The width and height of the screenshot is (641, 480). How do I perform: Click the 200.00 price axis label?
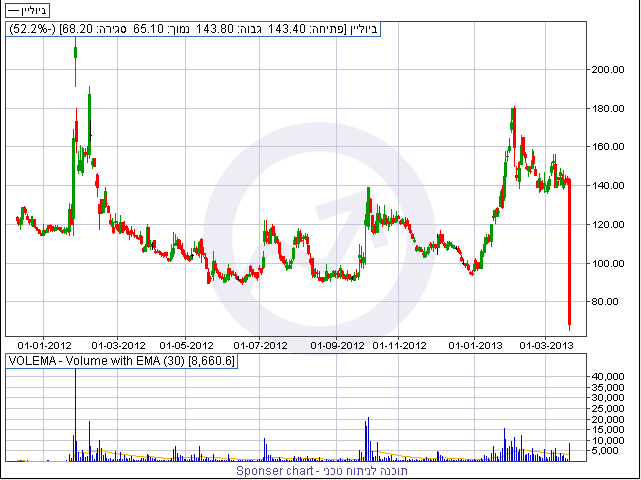pos(608,70)
